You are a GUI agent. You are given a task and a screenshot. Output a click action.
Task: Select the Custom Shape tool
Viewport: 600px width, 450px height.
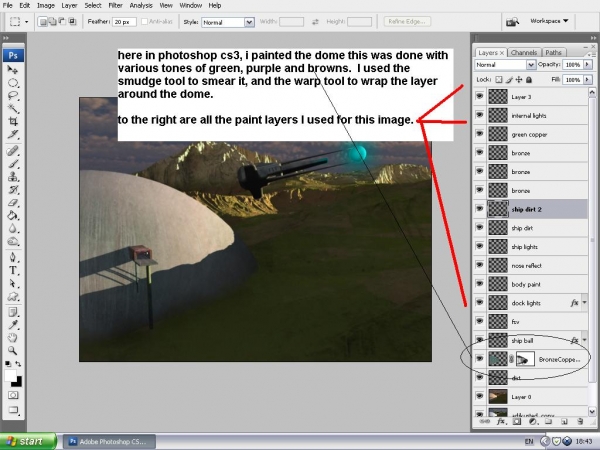click(13, 297)
